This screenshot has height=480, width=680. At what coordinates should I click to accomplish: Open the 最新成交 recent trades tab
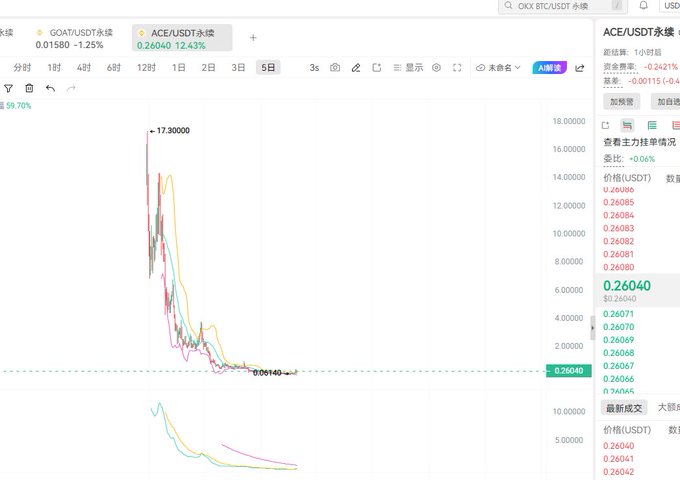(624, 408)
